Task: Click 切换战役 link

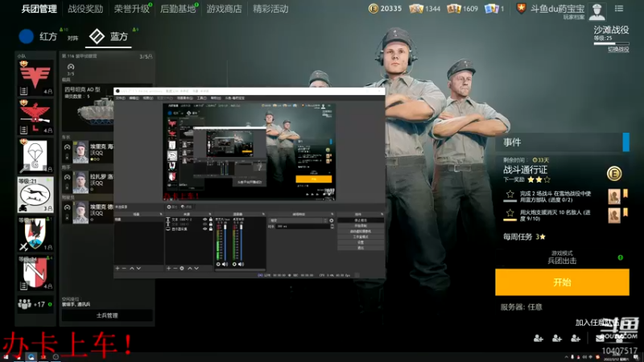Action: [x=618, y=49]
